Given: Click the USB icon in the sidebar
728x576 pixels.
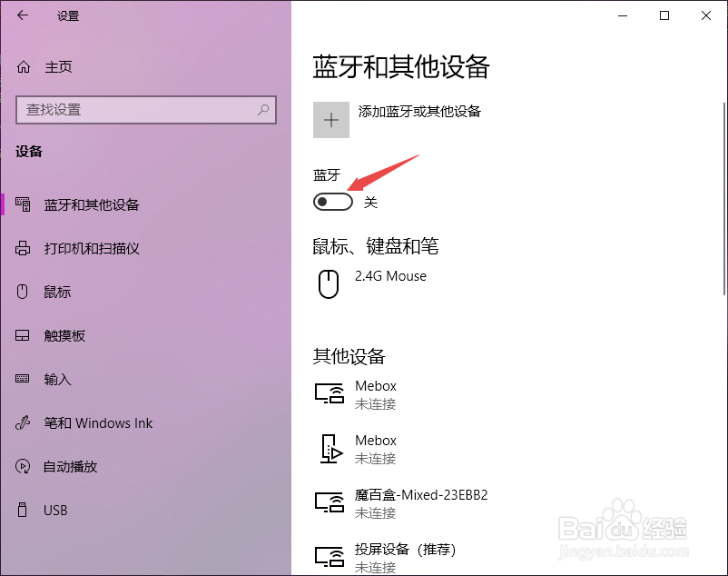Looking at the screenshot, I should pyautogui.click(x=22, y=510).
